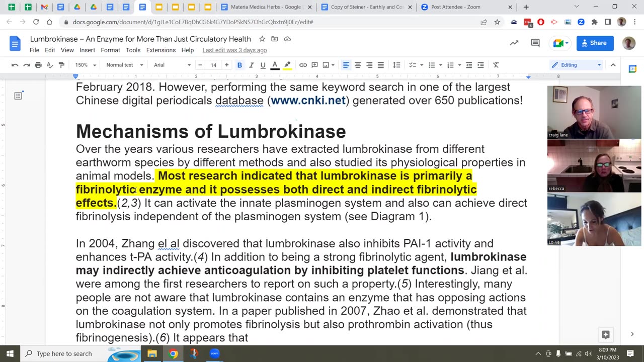Screen dimensions: 644x362
Task: Increase the indent
Action: coord(480,65)
